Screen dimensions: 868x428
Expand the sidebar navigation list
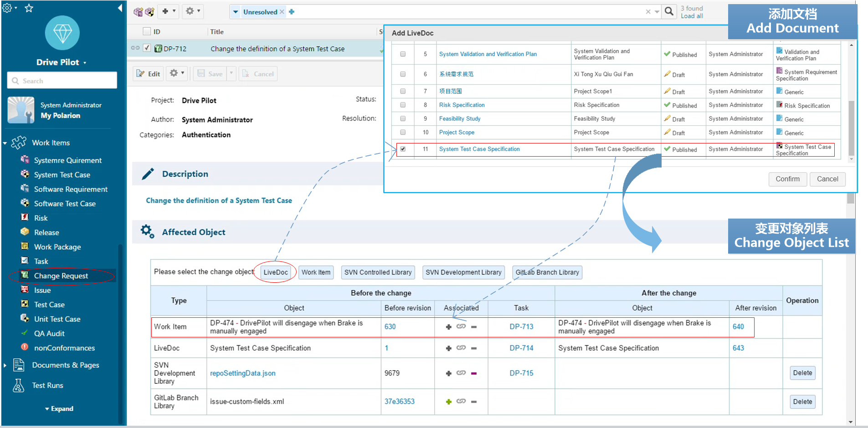coord(59,409)
